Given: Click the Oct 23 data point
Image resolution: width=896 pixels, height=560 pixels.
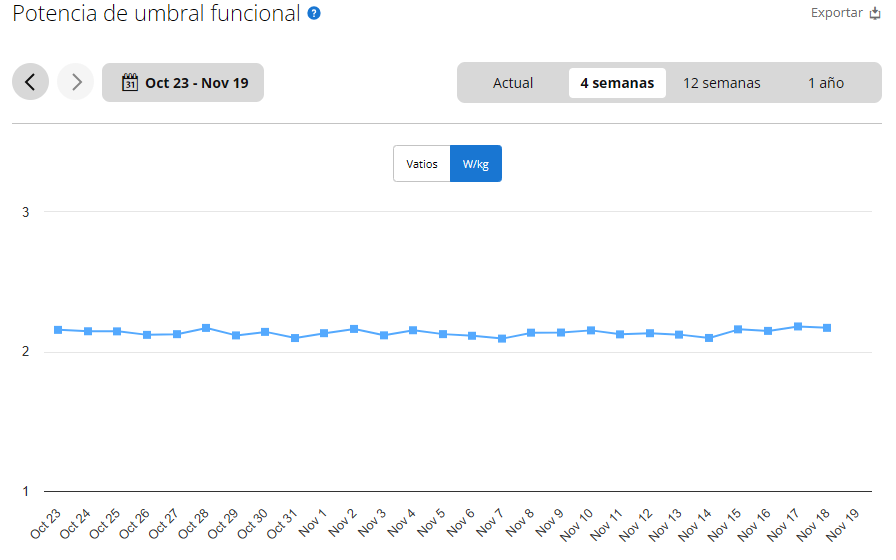Looking at the screenshot, I should tap(58, 330).
